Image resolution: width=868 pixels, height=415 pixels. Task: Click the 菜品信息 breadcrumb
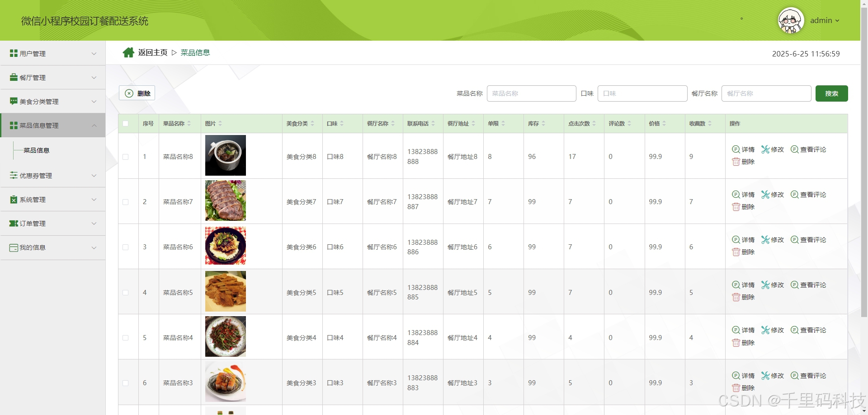coord(195,52)
